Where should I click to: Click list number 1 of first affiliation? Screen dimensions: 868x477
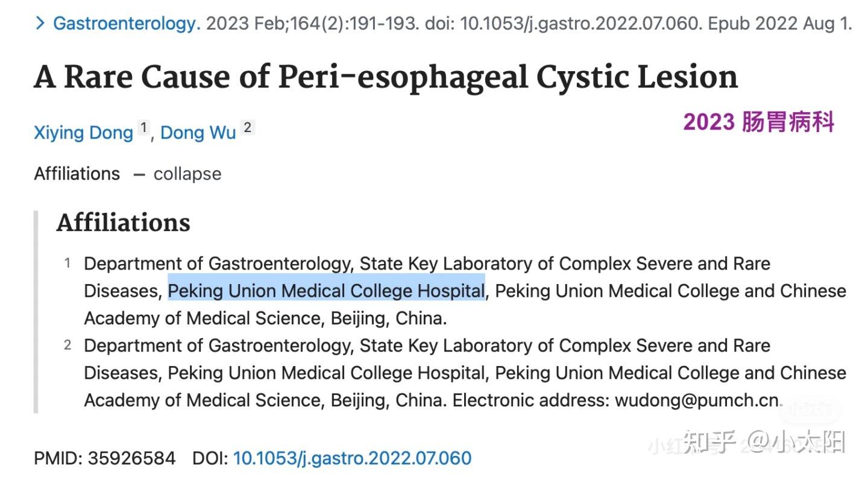[68, 264]
